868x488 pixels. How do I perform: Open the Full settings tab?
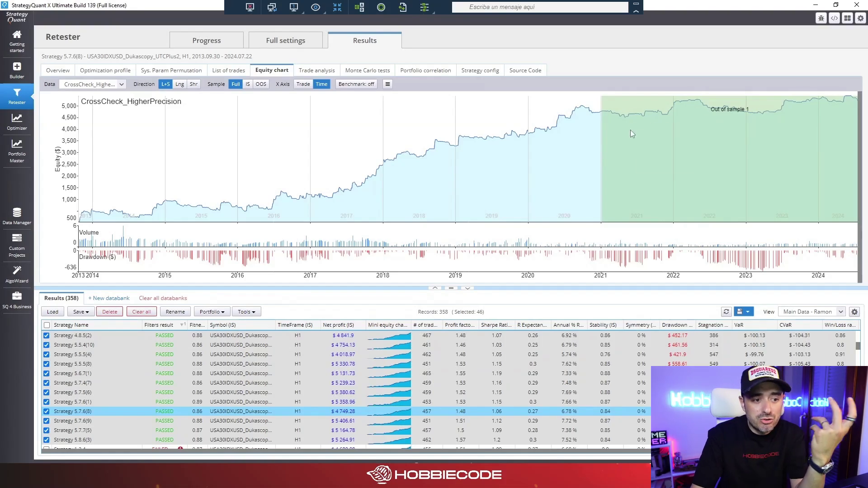[x=285, y=40]
